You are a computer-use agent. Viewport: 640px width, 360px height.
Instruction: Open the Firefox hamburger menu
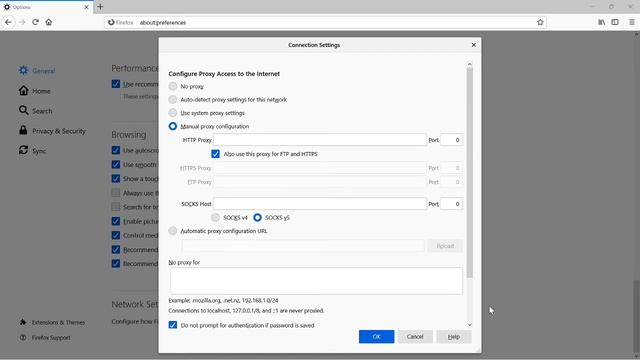click(631, 22)
